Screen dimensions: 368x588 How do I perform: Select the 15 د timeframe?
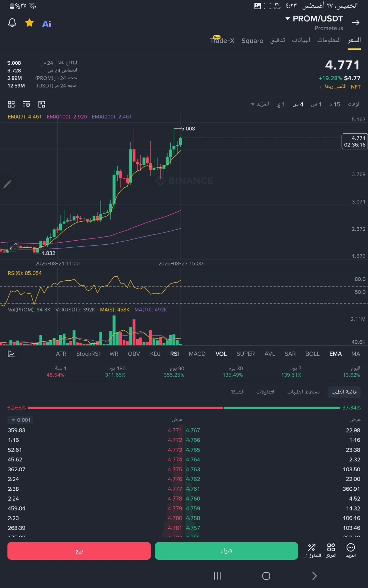click(335, 104)
